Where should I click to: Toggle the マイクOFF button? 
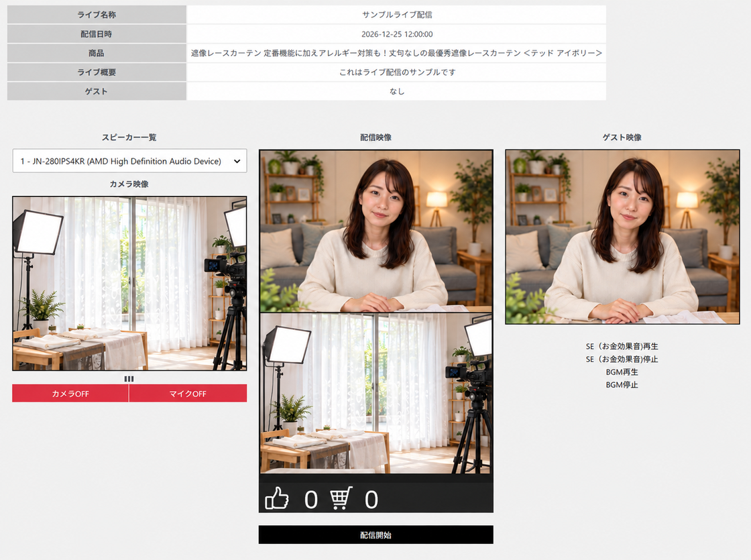coord(188,393)
